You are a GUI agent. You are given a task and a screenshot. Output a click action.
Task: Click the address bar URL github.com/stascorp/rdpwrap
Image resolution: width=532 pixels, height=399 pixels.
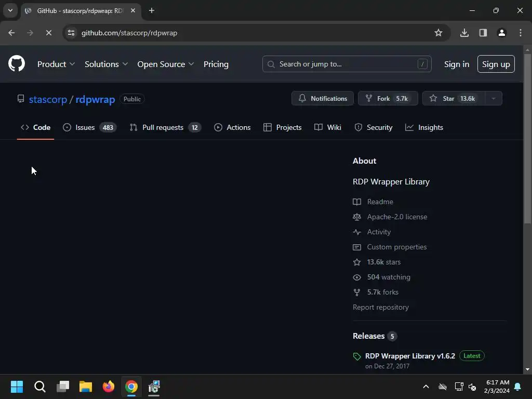point(129,33)
